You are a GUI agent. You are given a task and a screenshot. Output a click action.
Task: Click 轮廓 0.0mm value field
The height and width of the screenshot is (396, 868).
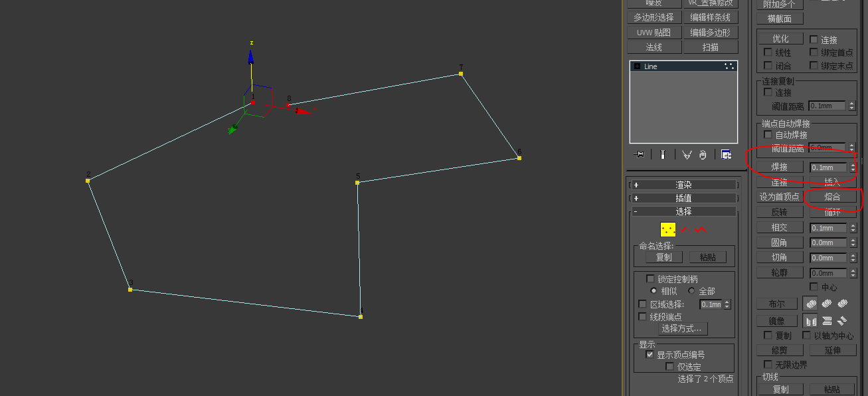(x=828, y=273)
